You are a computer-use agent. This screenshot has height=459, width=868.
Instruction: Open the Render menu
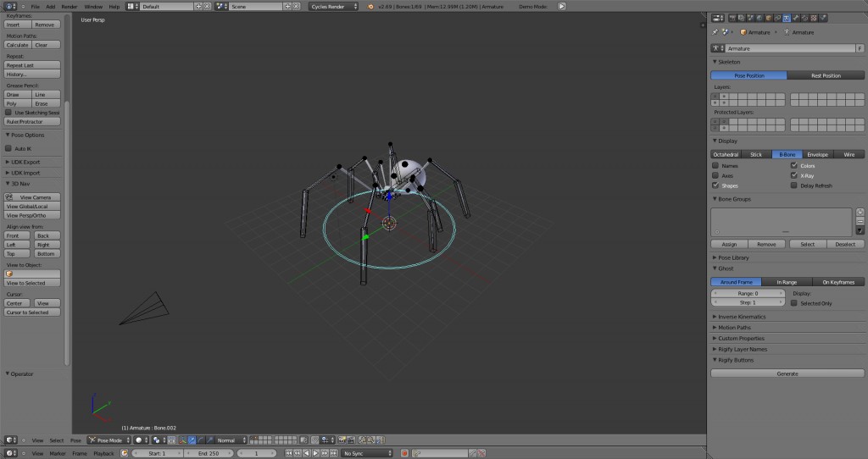click(70, 6)
